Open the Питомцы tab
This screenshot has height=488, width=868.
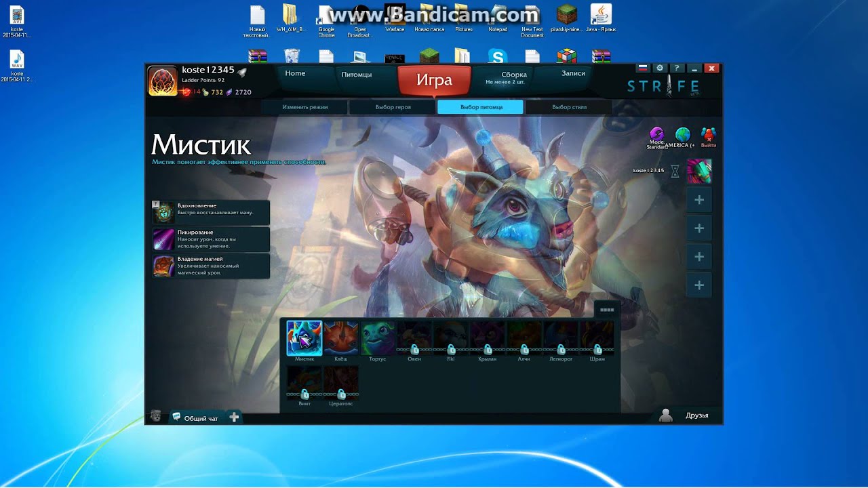pyautogui.click(x=357, y=75)
